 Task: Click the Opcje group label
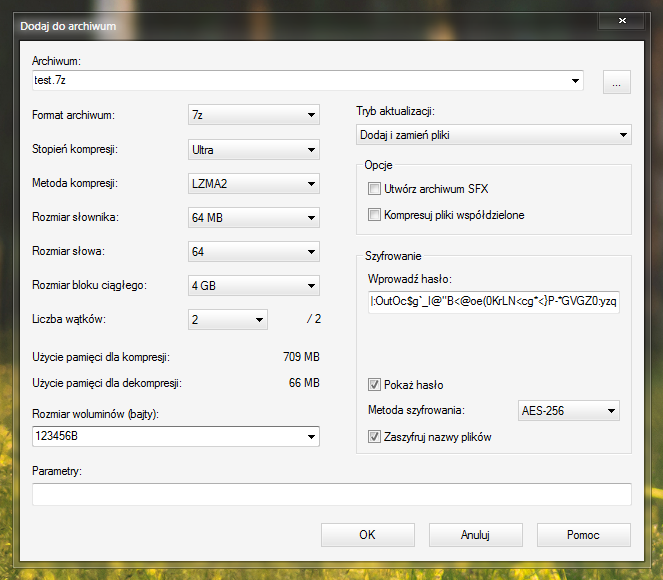point(378,165)
